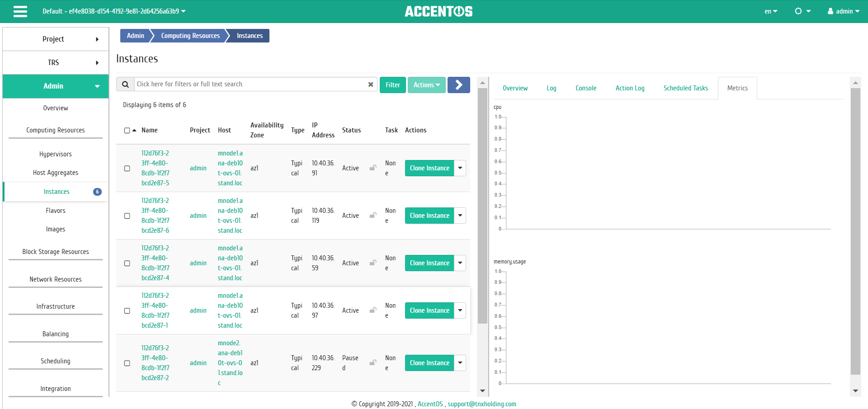The height and width of the screenshot is (409, 868).
Task: Open the admin user profile icon menu
Action: click(x=843, y=11)
